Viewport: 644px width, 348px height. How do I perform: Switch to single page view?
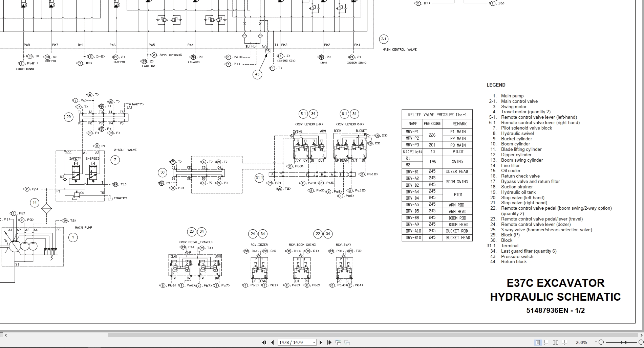click(x=538, y=342)
